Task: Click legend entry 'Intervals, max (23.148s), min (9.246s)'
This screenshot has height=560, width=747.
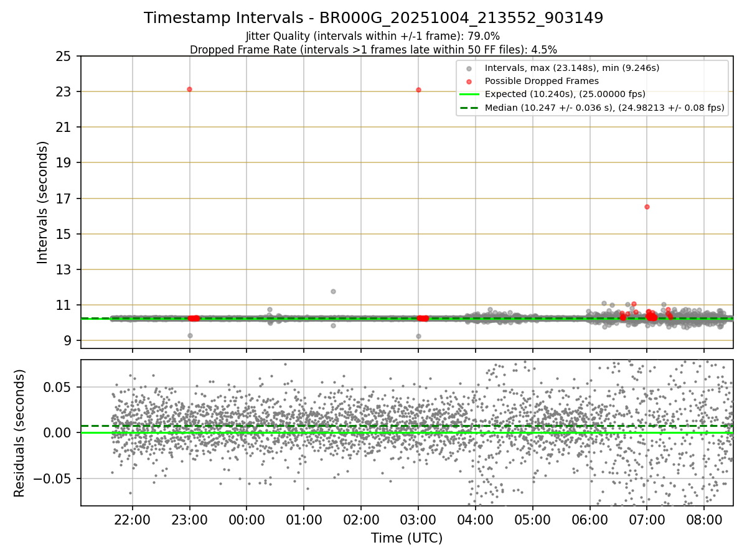Action: coord(572,68)
